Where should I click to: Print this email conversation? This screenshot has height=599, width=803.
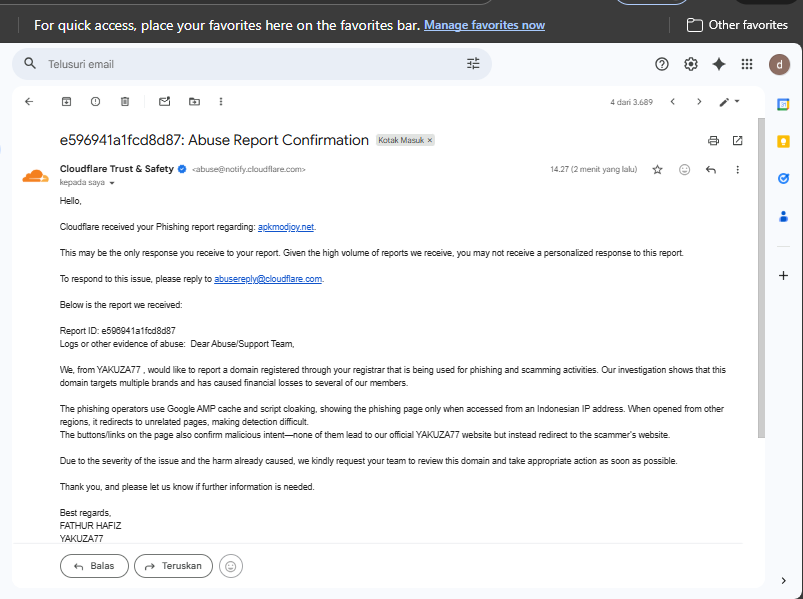click(713, 140)
